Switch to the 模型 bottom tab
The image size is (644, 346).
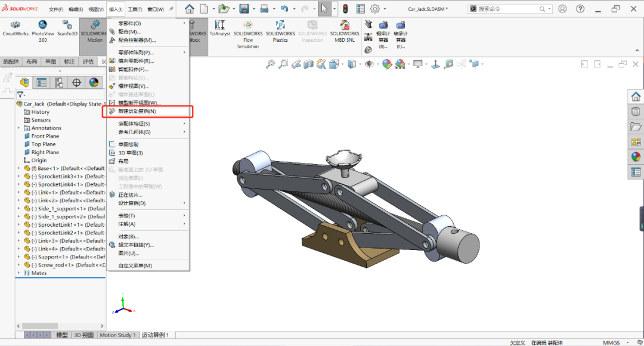61,335
